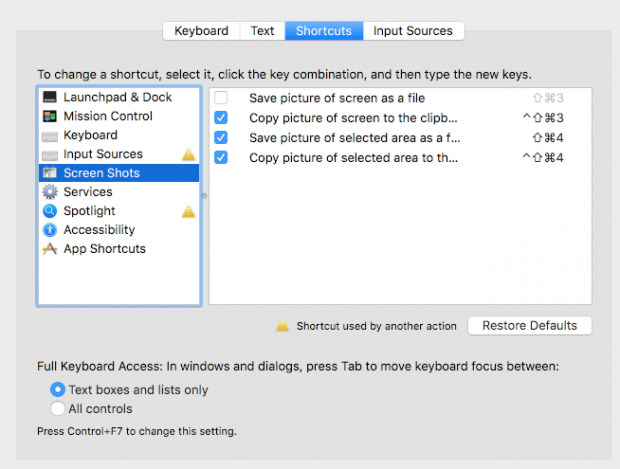This screenshot has width=620, height=469.
Task: Select Keyboard in the category list
Action: pos(119,135)
